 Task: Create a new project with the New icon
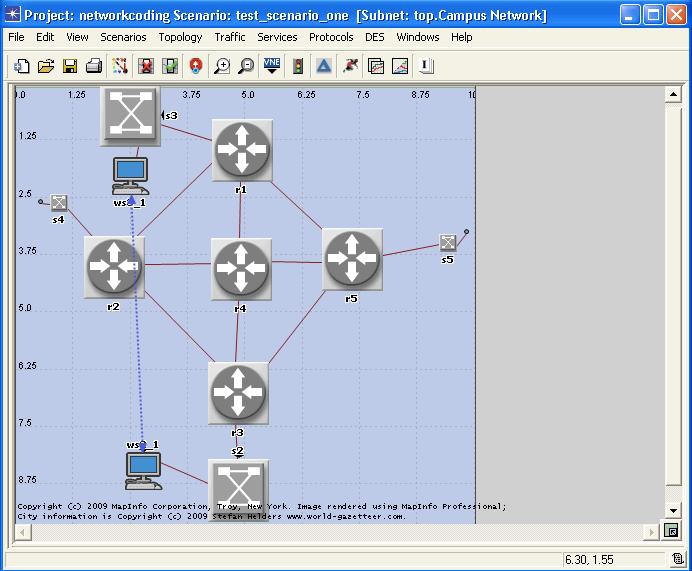point(22,66)
